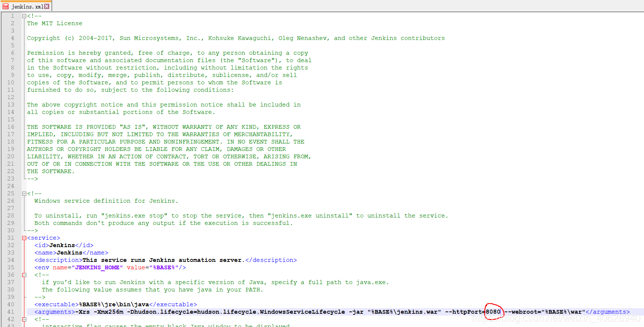Click the "jenkins.exe uninstall" text

(x=310, y=216)
